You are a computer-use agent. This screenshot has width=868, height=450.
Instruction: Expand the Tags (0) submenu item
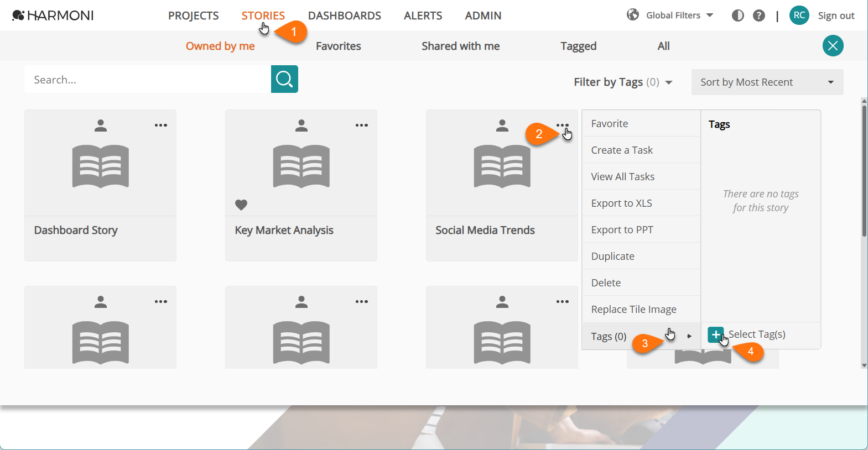point(641,336)
